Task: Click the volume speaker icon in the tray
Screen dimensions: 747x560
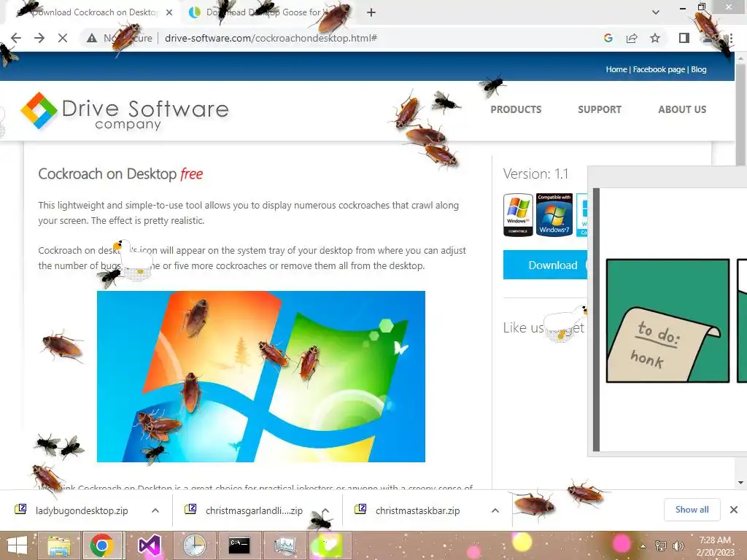Action: tap(678, 546)
